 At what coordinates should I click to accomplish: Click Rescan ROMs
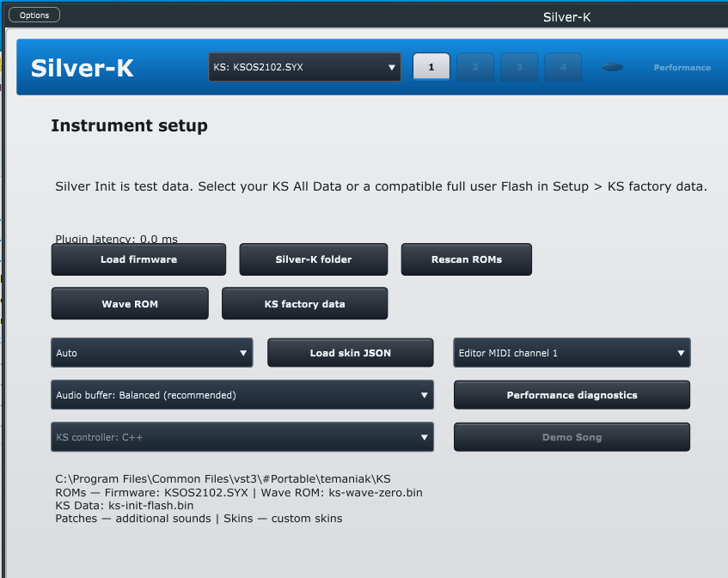click(467, 259)
